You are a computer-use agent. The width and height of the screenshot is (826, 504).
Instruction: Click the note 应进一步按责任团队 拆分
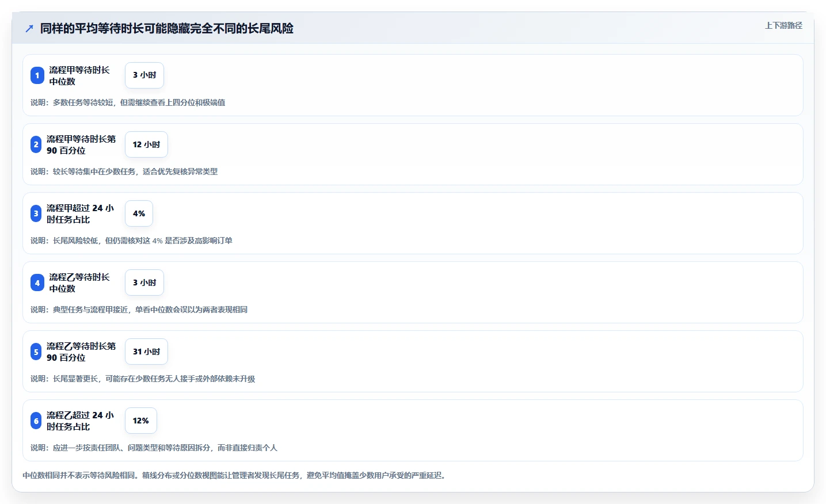[154, 448]
